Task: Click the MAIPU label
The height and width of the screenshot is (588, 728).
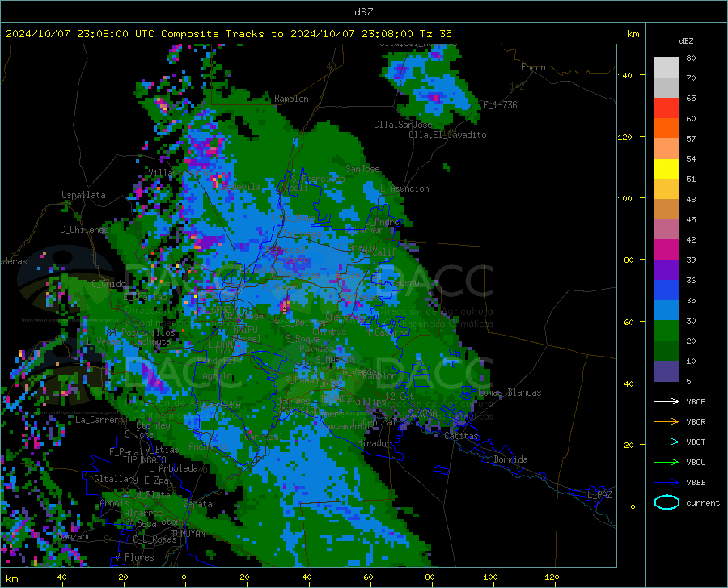Action: (245, 329)
